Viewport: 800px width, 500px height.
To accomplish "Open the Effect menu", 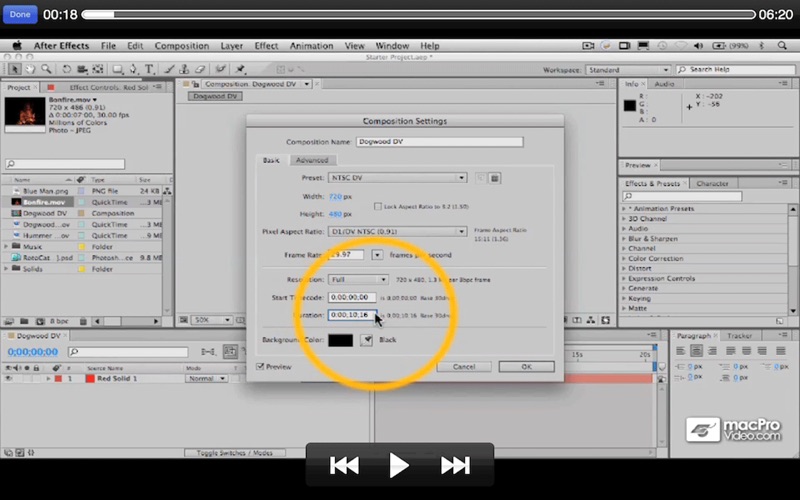I will [x=266, y=45].
